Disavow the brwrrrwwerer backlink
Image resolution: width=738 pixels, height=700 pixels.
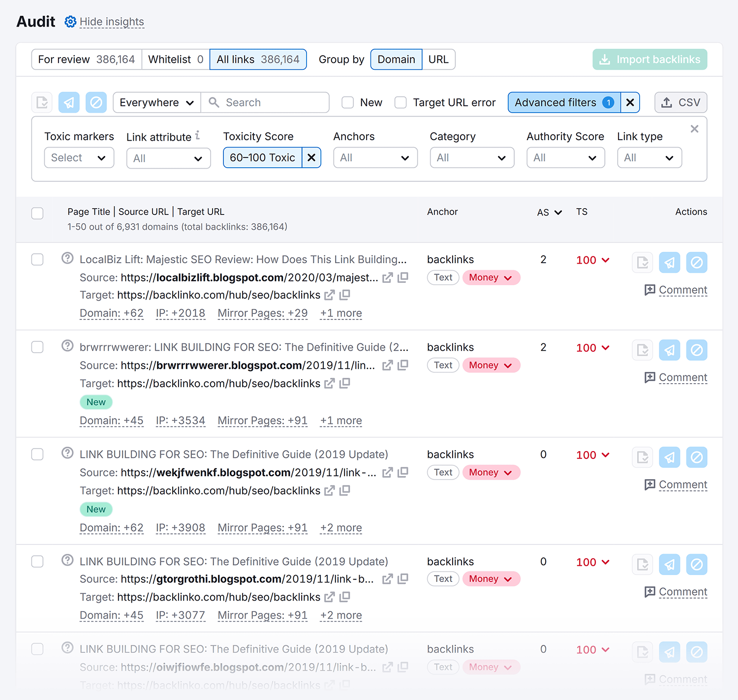[x=697, y=350]
